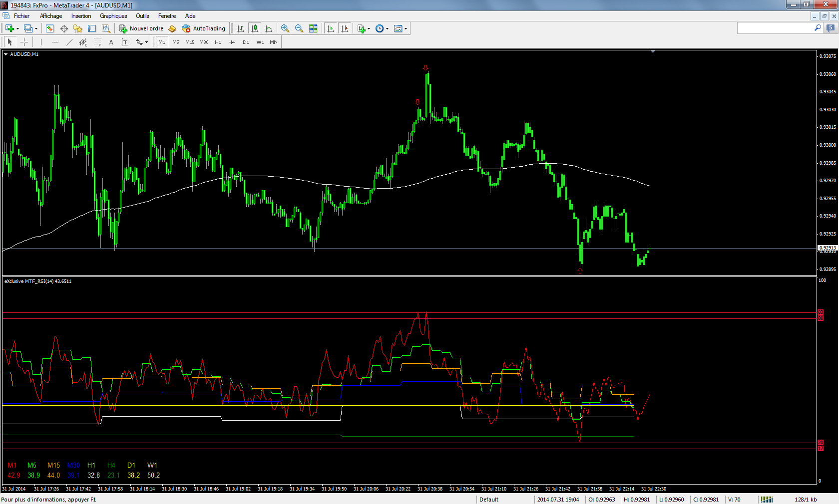Click the search input field
The height and width of the screenshot is (504, 839).
pyautogui.click(x=775, y=28)
